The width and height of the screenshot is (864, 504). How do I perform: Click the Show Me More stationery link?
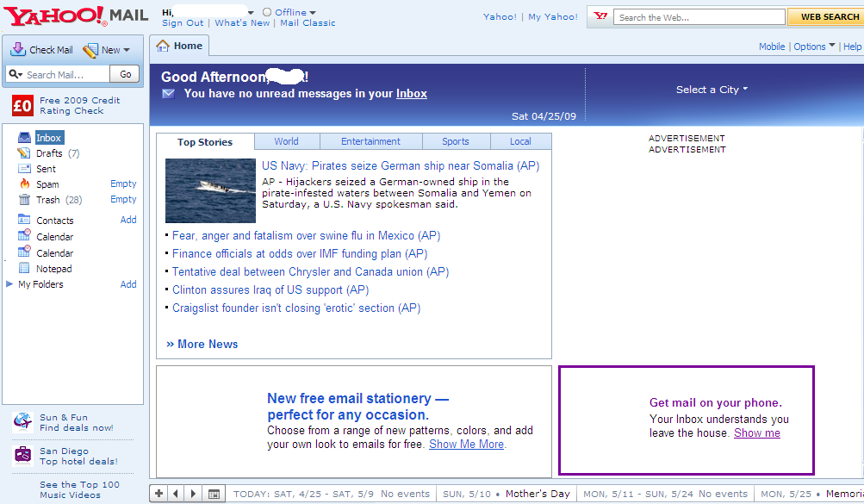point(466,444)
